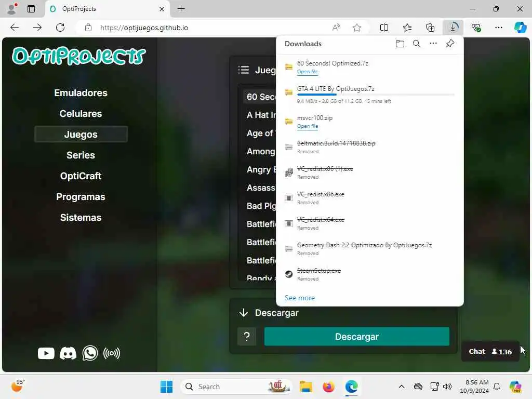Open the weather widget showing 95°
Viewport: 532px width, 399px height.
pyautogui.click(x=17, y=386)
